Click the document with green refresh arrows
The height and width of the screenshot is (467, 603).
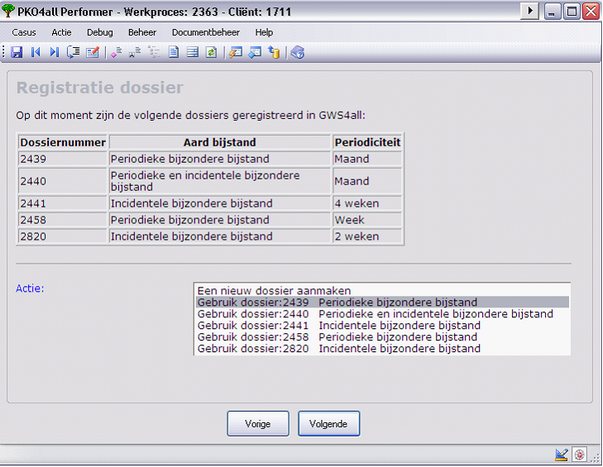point(211,52)
